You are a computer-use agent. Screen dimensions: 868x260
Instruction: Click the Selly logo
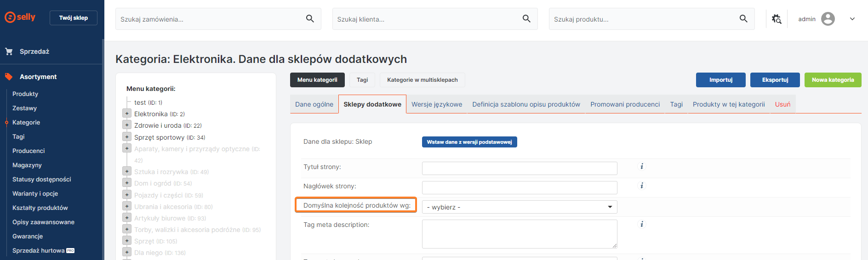click(x=20, y=17)
